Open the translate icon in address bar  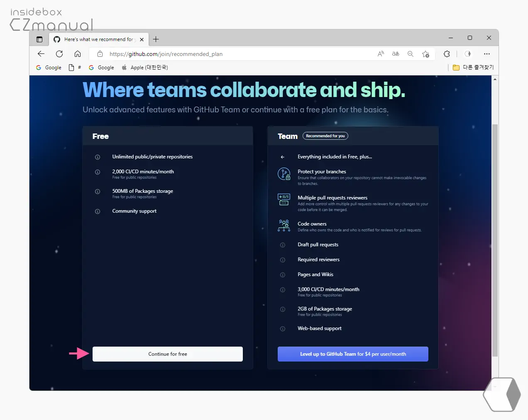click(x=396, y=54)
